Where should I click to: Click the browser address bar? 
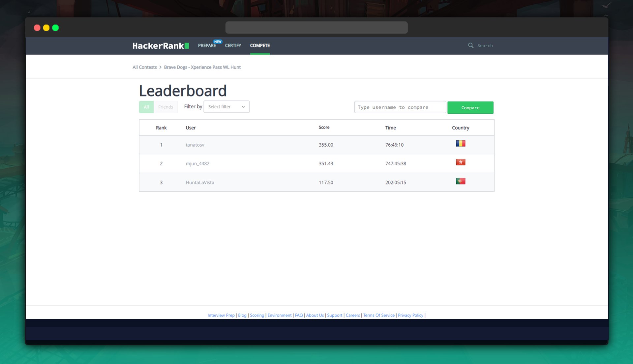coord(316,28)
